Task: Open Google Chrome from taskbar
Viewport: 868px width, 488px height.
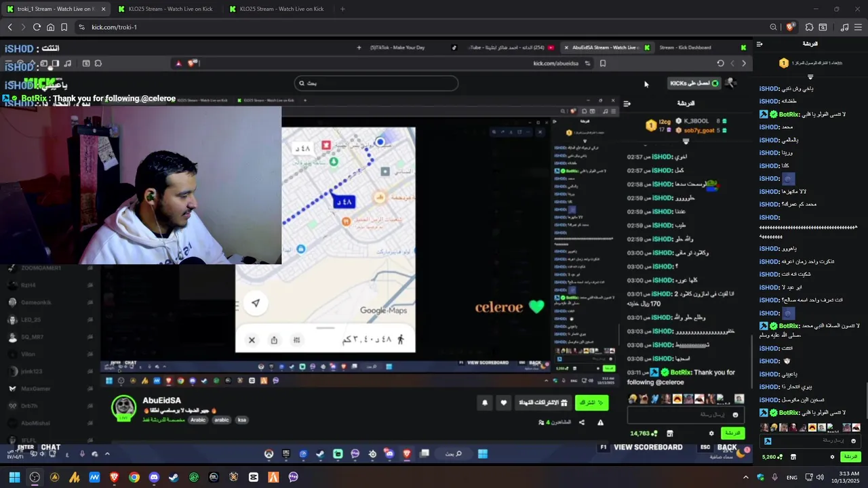Action: 134,477
